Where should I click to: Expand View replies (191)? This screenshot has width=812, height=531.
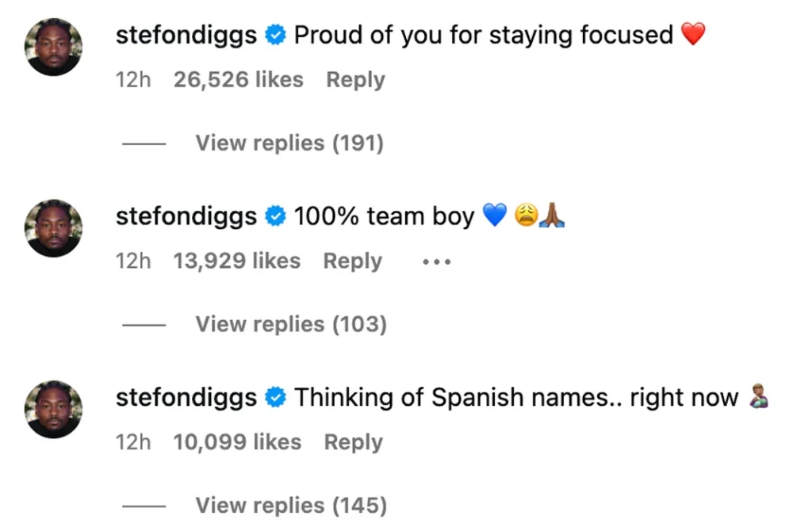(x=289, y=143)
